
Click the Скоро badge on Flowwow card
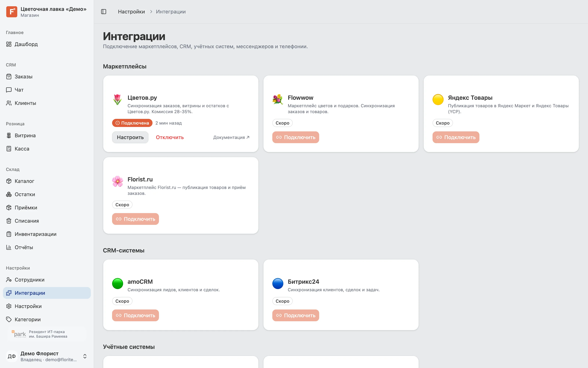(x=282, y=123)
